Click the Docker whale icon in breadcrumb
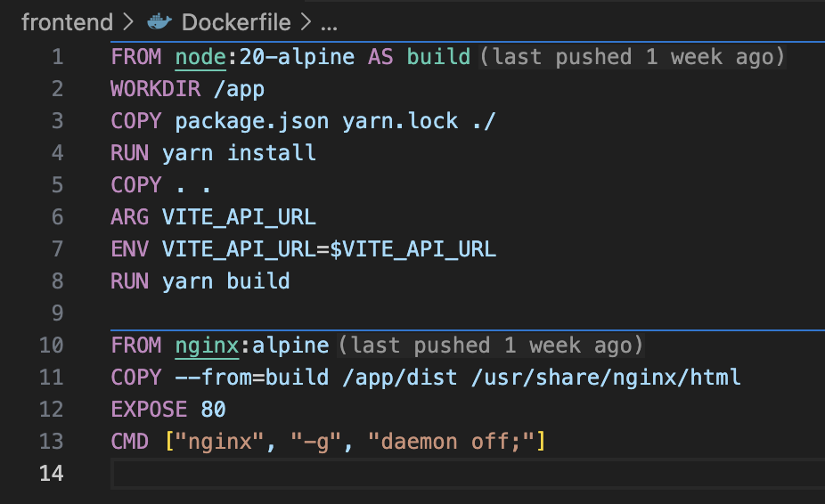This screenshot has width=825, height=504. (159, 21)
